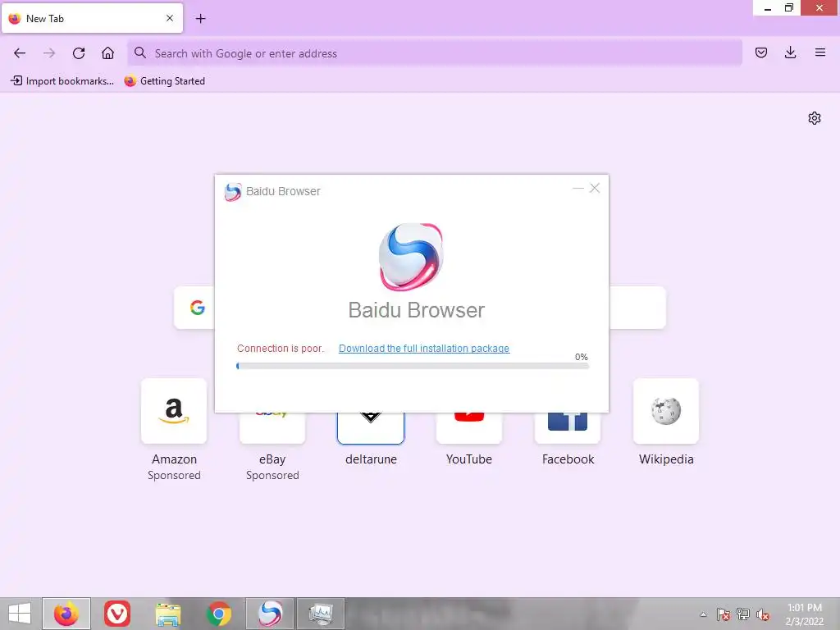The width and height of the screenshot is (840, 630).
Task: Open the deltarune shortcut tile
Action: point(371,428)
